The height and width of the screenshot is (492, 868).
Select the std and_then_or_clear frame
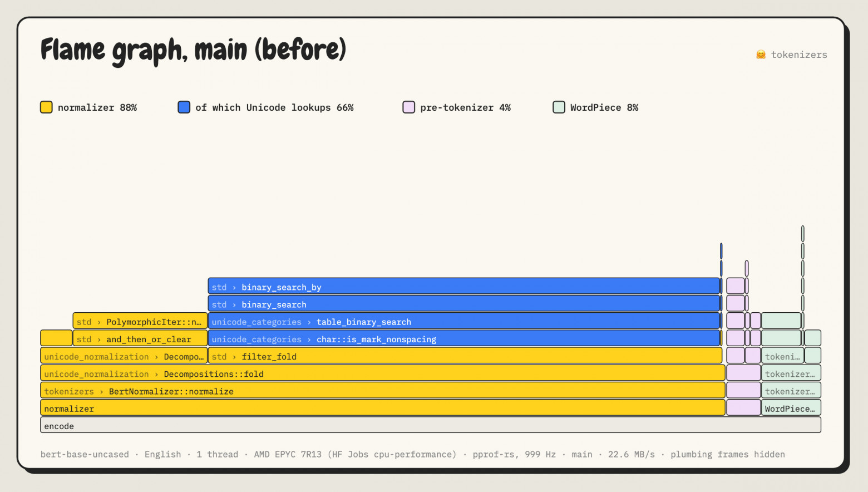tap(140, 338)
